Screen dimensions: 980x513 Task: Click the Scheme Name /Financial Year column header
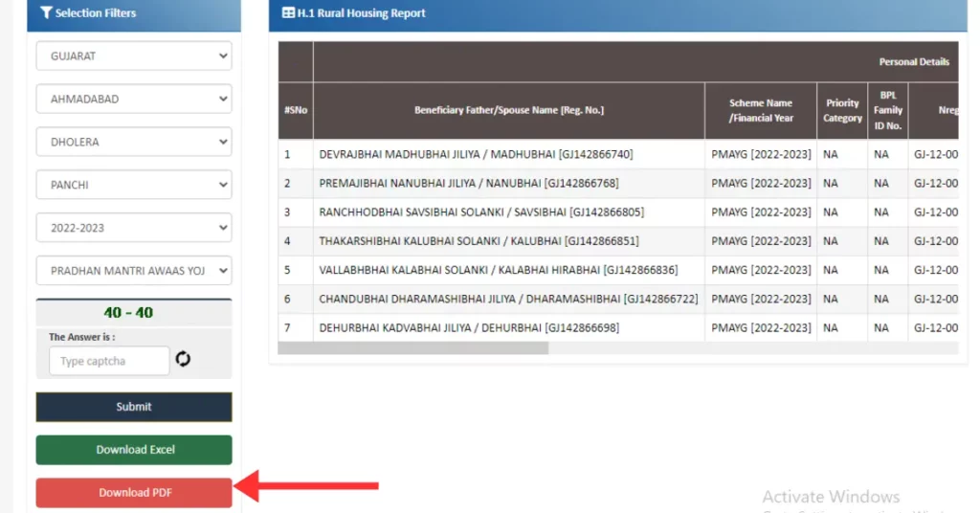pos(761,111)
